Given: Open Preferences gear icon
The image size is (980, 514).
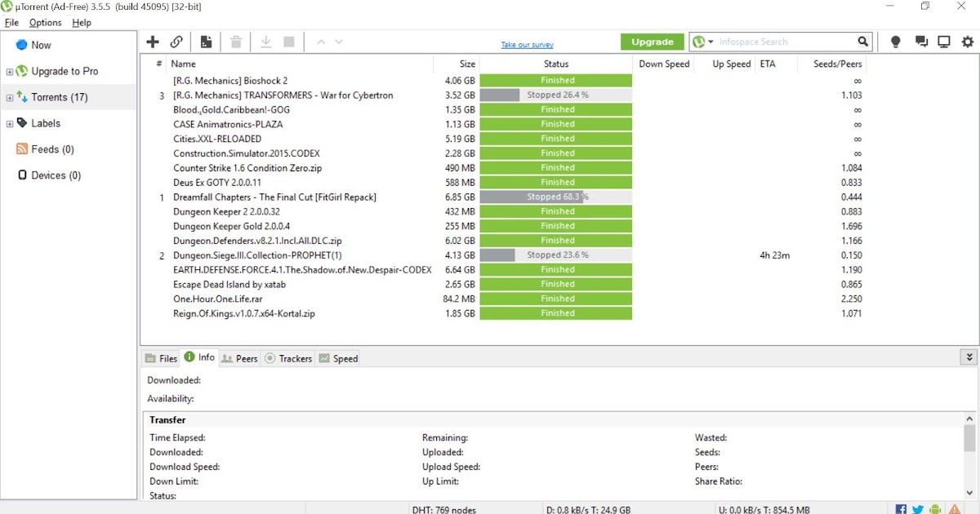Looking at the screenshot, I should pos(968,42).
